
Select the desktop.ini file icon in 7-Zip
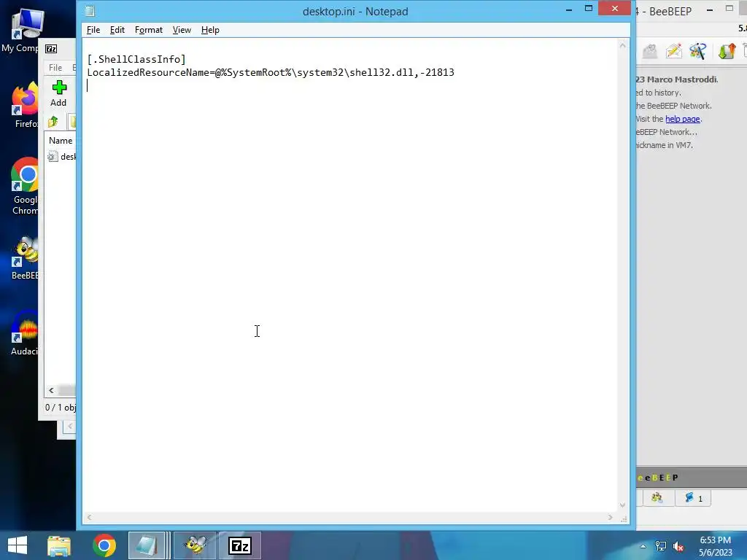pyautogui.click(x=53, y=157)
